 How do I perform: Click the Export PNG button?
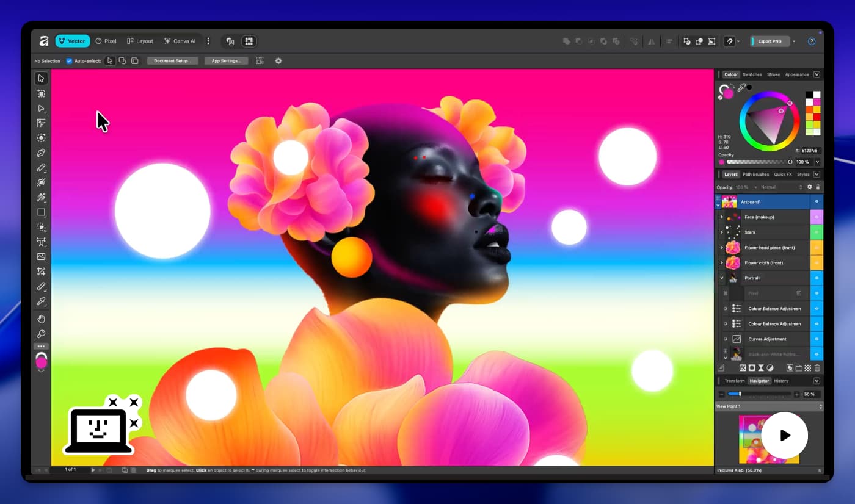pyautogui.click(x=769, y=41)
